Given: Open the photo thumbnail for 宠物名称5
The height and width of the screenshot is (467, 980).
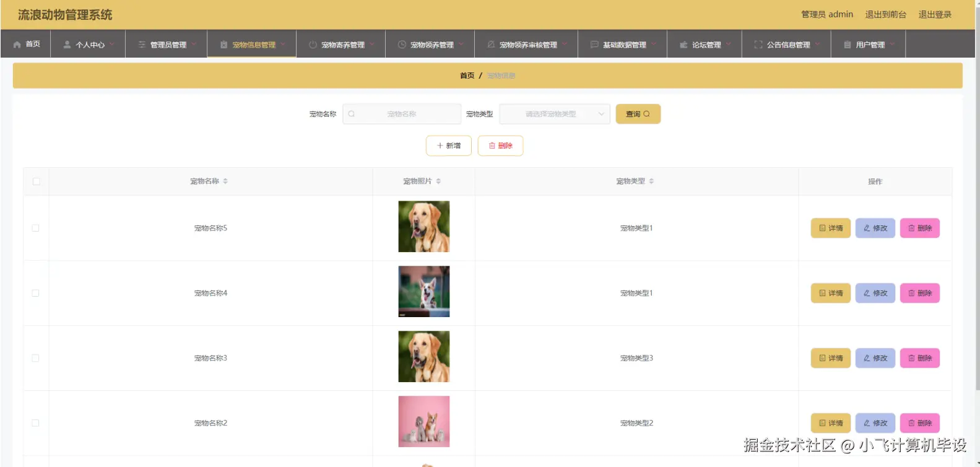Looking at the screenshot, I should click(x=424, y=227).
